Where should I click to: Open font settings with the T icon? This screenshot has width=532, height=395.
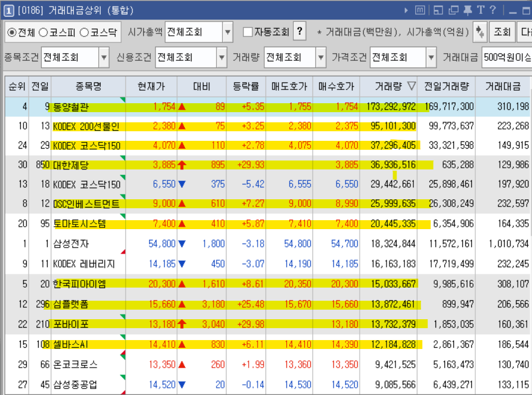point(481,10)
